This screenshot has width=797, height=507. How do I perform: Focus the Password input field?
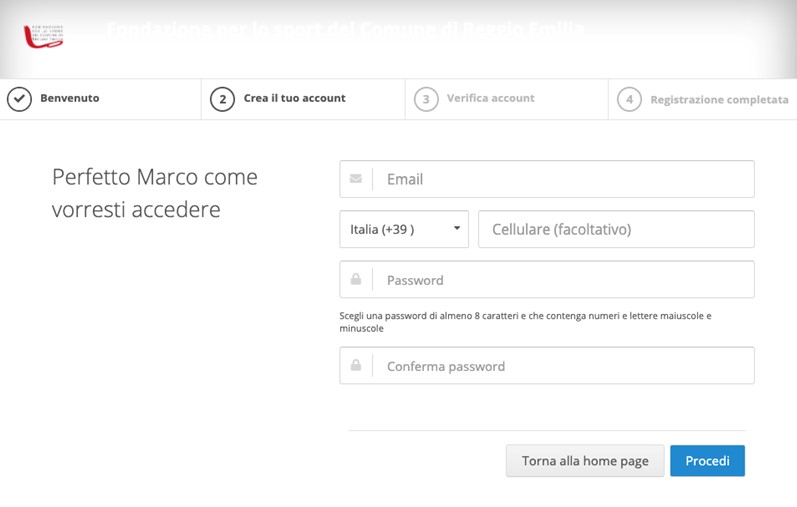tap(564, 280)
